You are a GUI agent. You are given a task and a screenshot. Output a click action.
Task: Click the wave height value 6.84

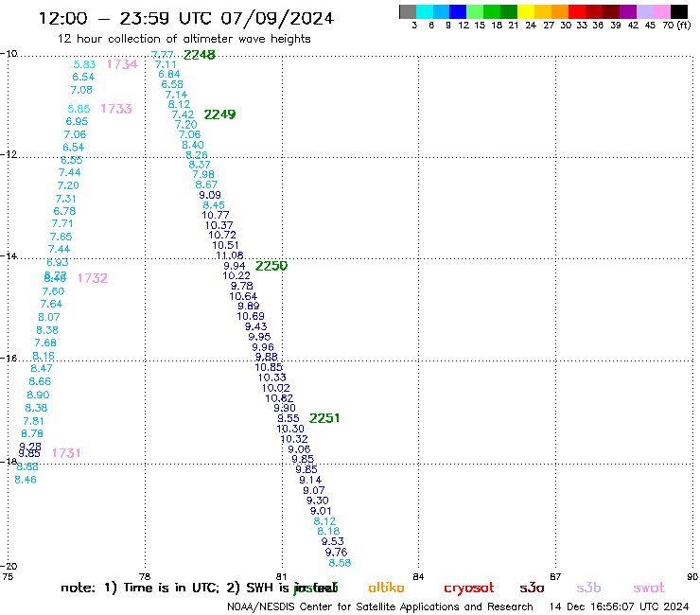click(x=169, y=74)
